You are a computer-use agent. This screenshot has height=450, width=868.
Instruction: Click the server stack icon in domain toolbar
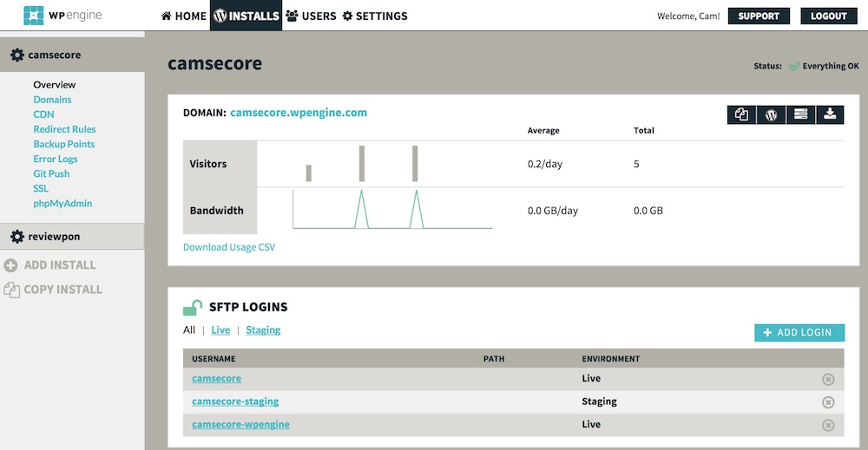point(800,114)
